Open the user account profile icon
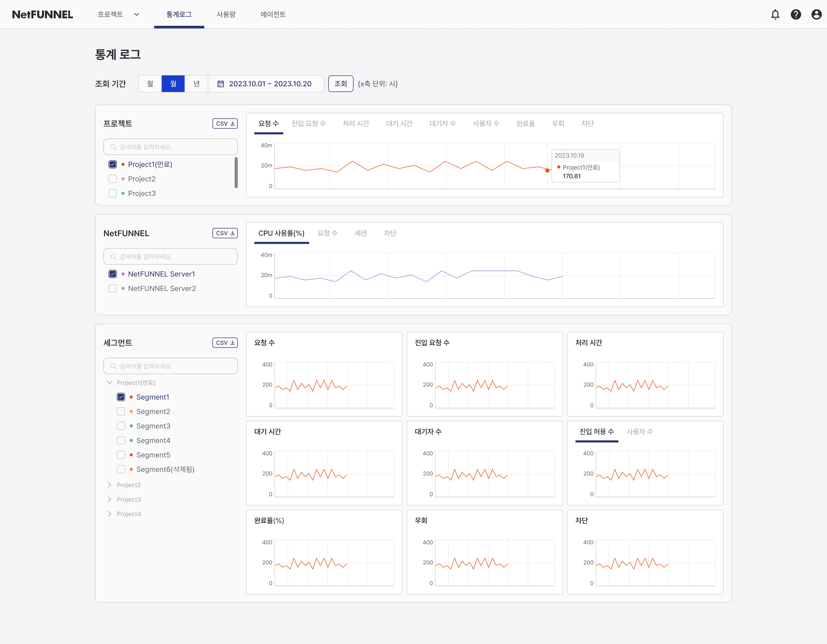Image resolution: width=827 pixels, height=644 pixels. point(816,14)
